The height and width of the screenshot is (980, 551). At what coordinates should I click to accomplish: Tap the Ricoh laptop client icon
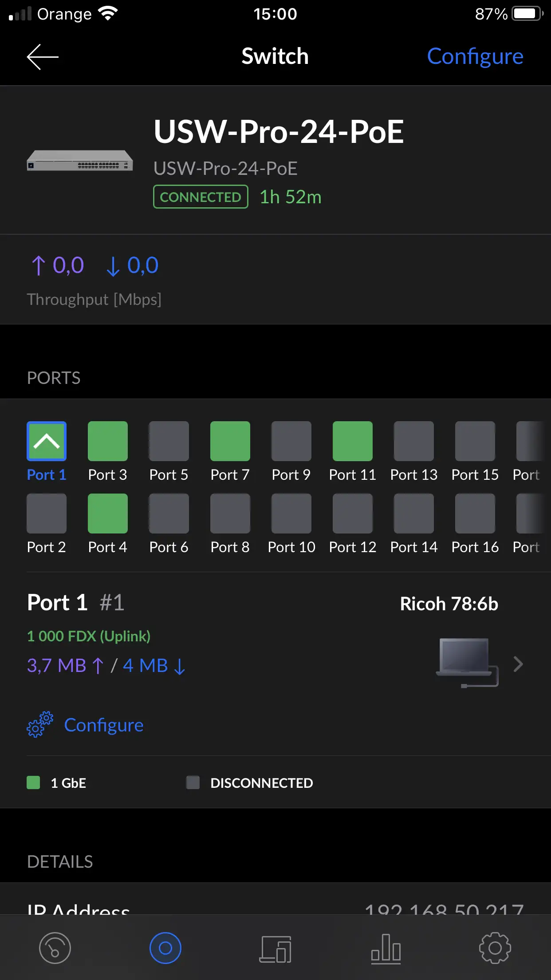467,663
